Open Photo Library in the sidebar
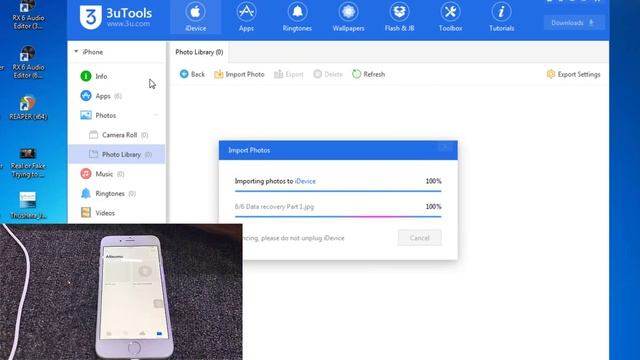The image size is (640, 360). pos(117,154)
